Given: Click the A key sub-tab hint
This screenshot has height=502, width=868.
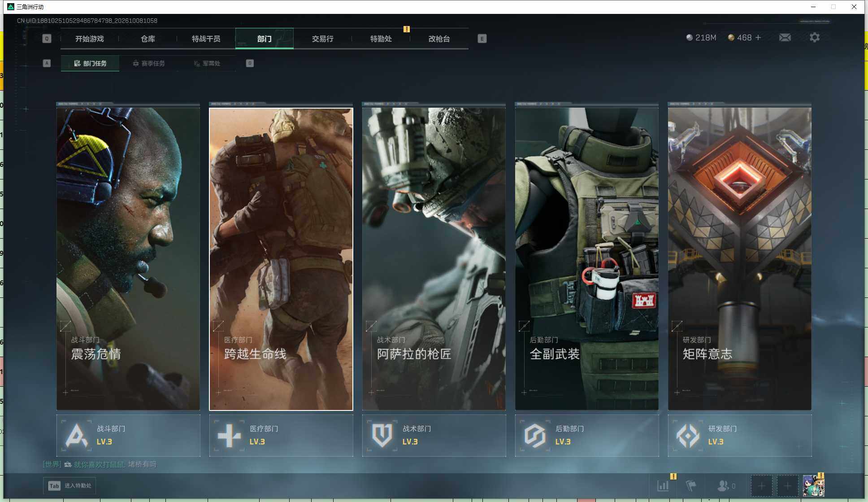Looking at the screenshot, I should coord(47,63).
